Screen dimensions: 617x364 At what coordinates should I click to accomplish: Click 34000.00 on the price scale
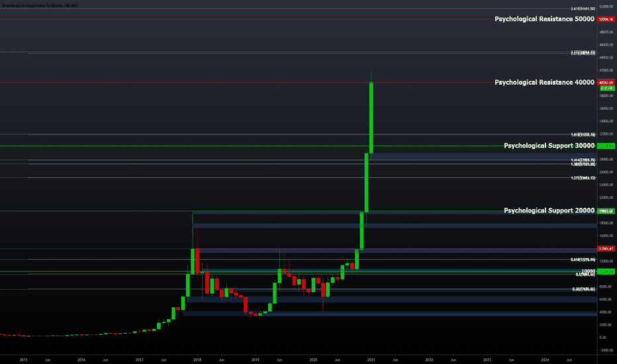point(606,121)
